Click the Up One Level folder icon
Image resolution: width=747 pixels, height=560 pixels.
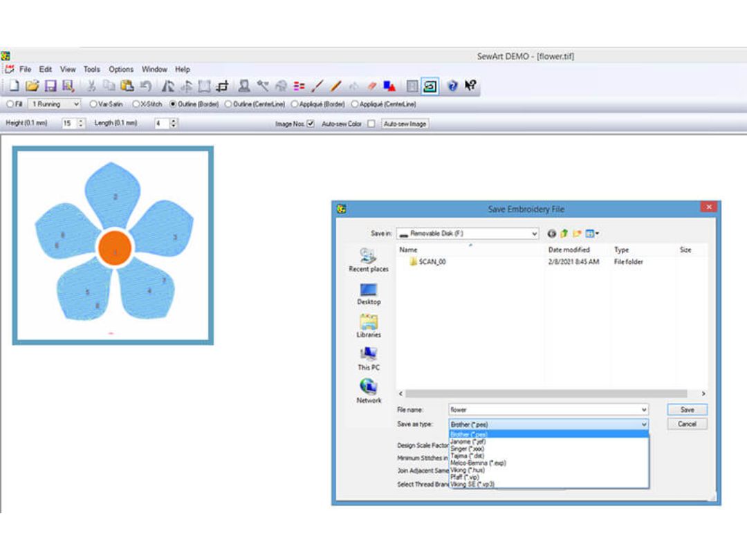coord(564,234)
